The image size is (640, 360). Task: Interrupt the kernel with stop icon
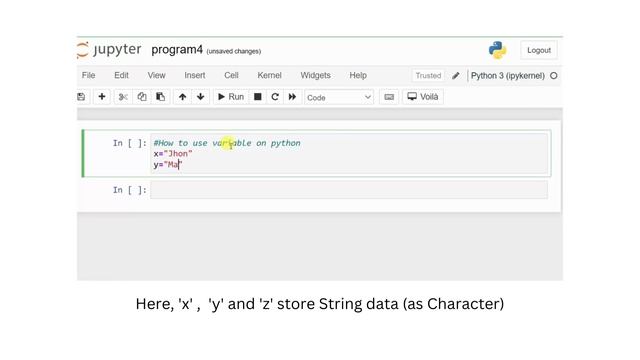point(258,97)
